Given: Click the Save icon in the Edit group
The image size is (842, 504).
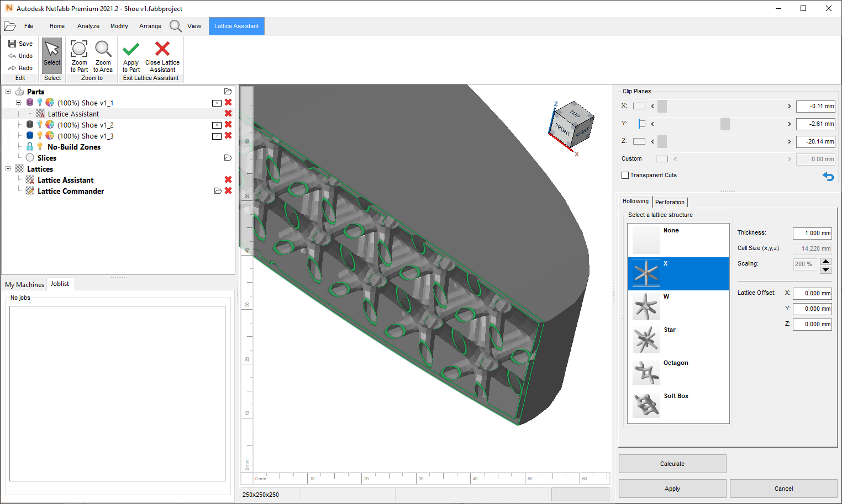Looking at the screenshot, I should tap(12, 44).
